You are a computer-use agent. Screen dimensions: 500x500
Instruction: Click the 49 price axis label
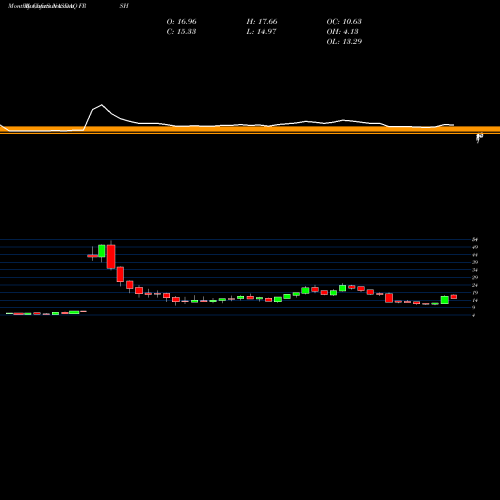[x=475, y=247]
